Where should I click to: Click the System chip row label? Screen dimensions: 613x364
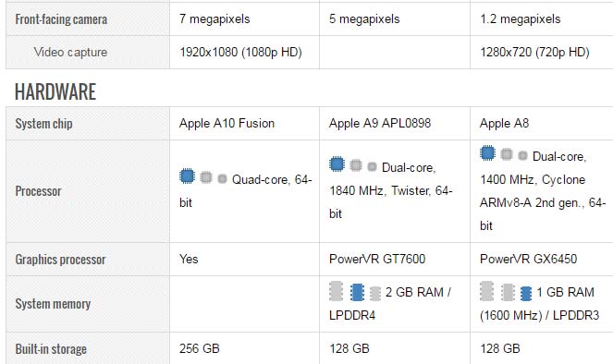pyautogui.click(x=43, y=124)
